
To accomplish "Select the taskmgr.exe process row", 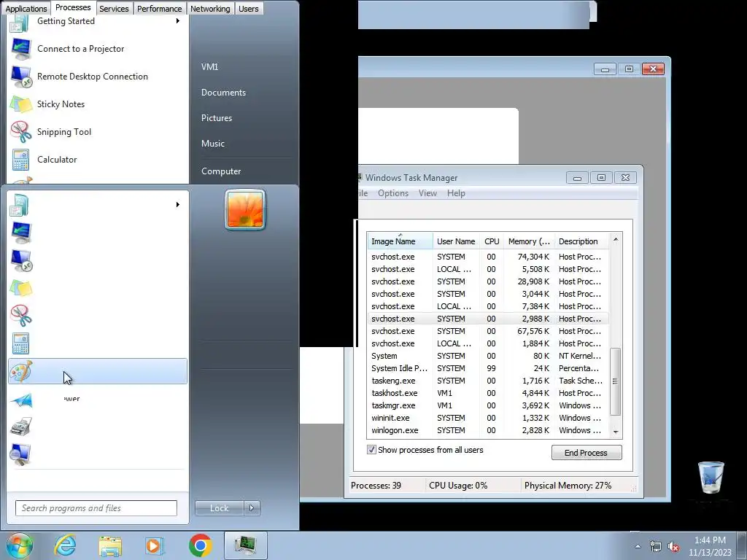I will (488, 405).
